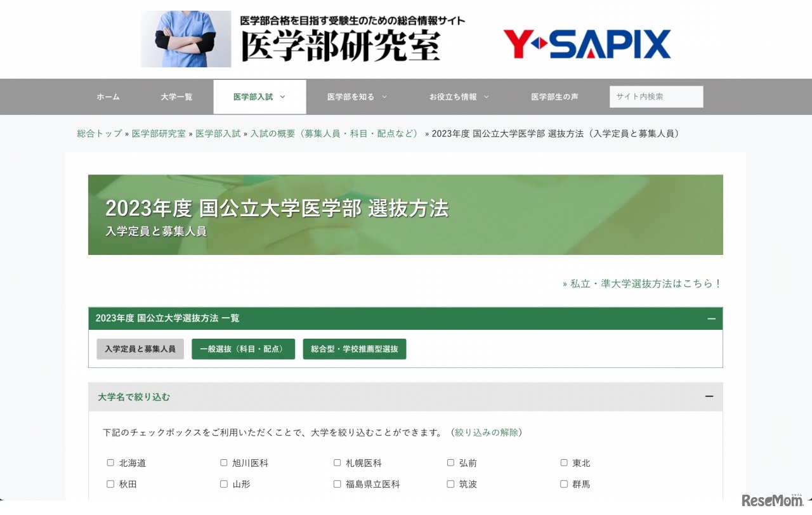Expand the 医学部を知る dropdown chevron
Screen dimensions: 812x515
[x=384, y=97]
